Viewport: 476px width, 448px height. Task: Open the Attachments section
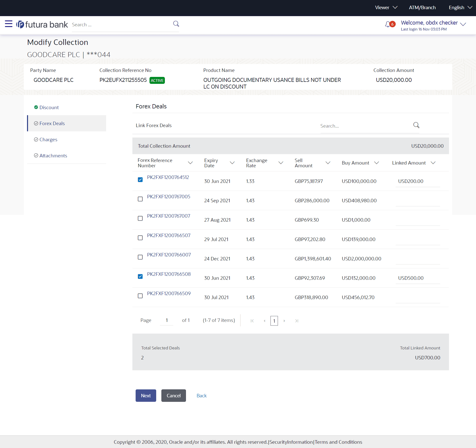pyautogui.click(x=53, y=156)
